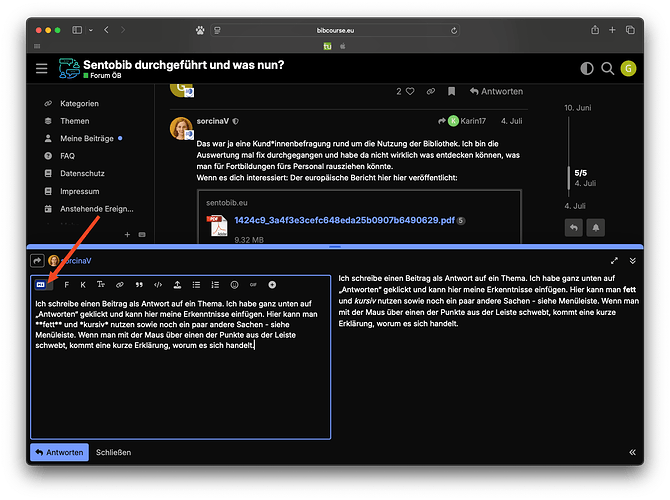
Task: Insert a hyperlink via the link icon
Action: pyautogui.click(x=120, y=285)
